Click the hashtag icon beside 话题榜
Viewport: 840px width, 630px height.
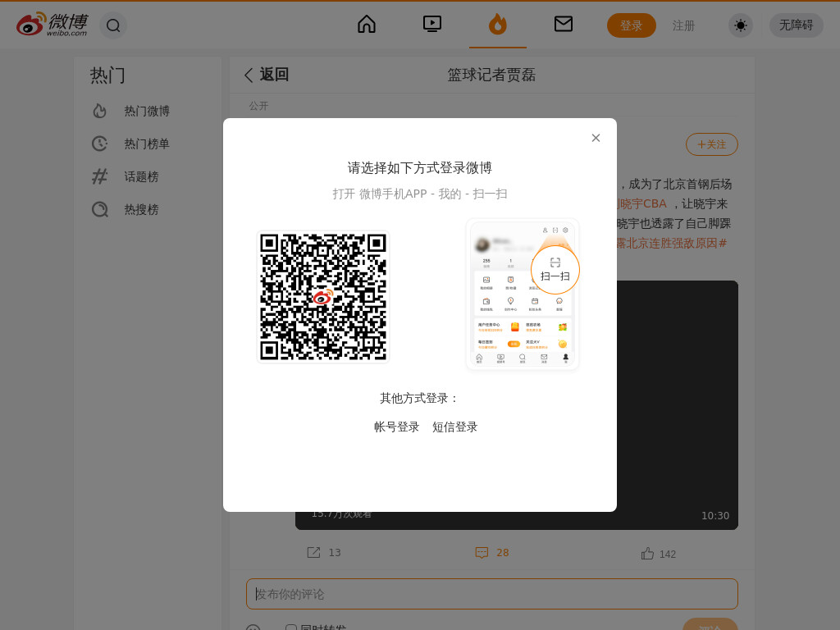[99, 176]
